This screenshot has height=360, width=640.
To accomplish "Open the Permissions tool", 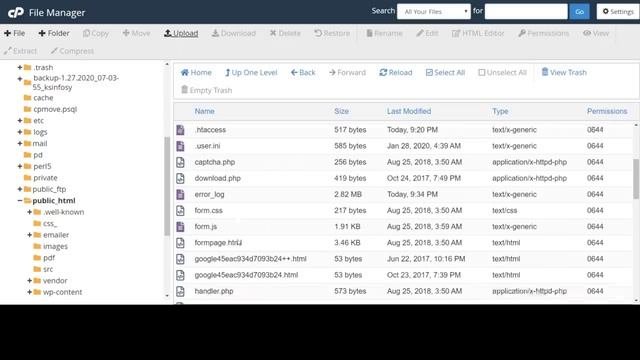I will (544, 33).
